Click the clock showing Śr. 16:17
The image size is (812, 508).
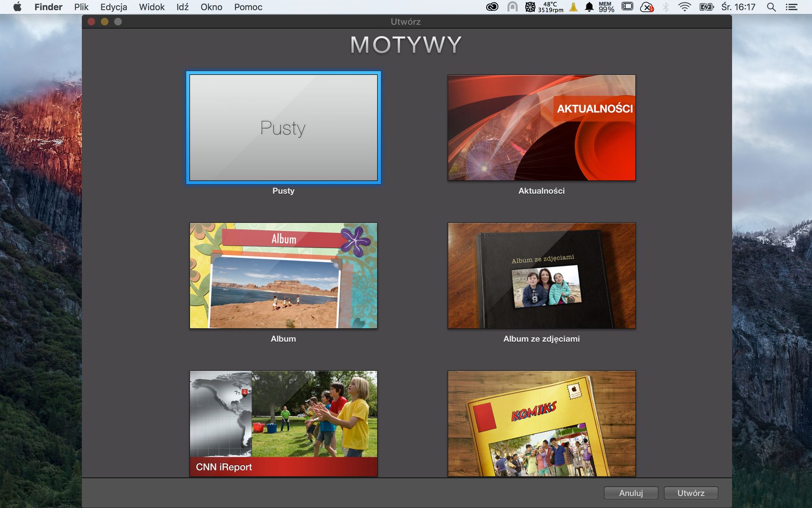(x=738, y=7)
